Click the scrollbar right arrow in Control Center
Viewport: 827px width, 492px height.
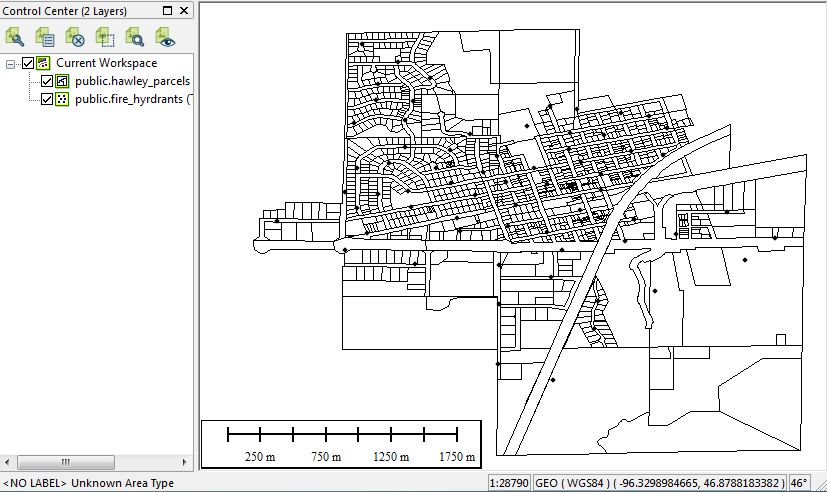click(x=188, y=462)
